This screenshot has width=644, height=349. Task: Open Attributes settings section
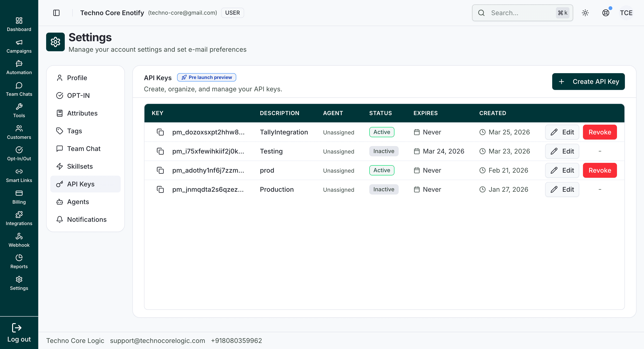pyautogui.click(x=86, y=113)
